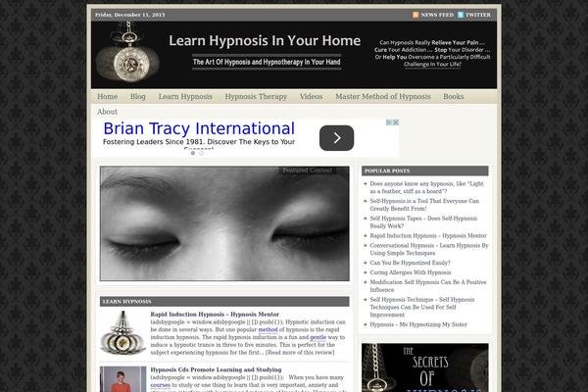Click the Learn Hypnosis In Your Home title
This screenshot has height=392, width=588.
pos(265,40)
